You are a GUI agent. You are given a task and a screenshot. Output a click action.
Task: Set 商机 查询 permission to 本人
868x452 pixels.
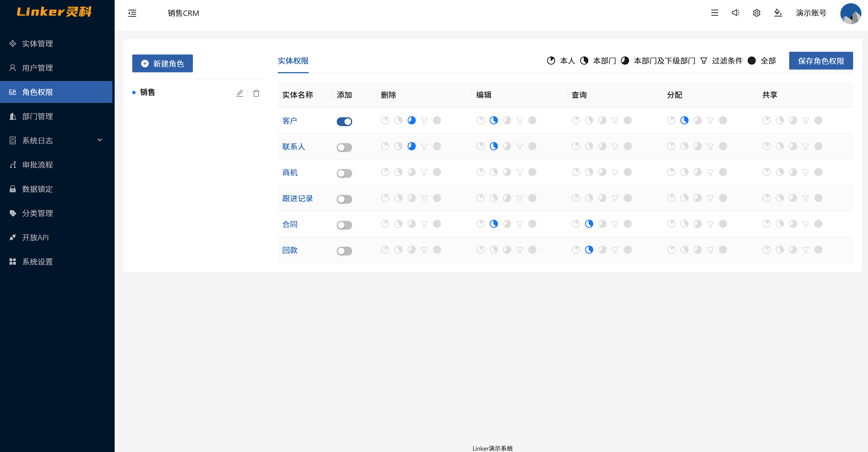[x=576, y=172]
